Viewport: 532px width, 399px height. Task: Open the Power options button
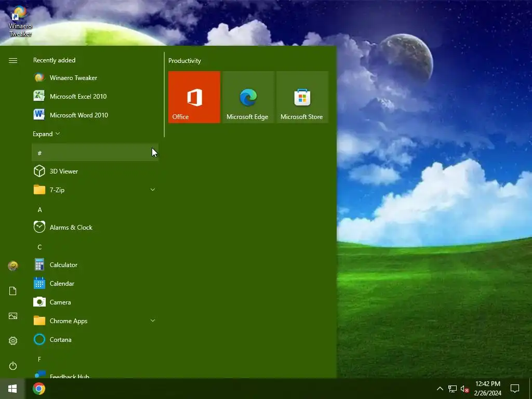pos(13,366)
